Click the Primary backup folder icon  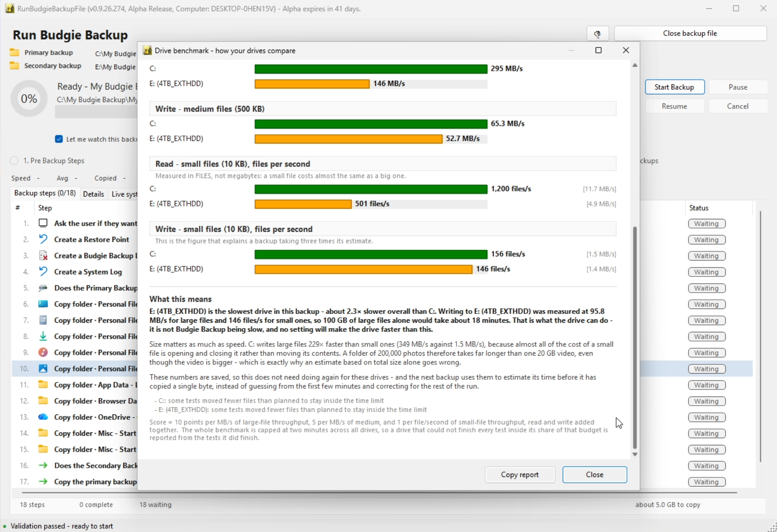(x=15, y=53)
